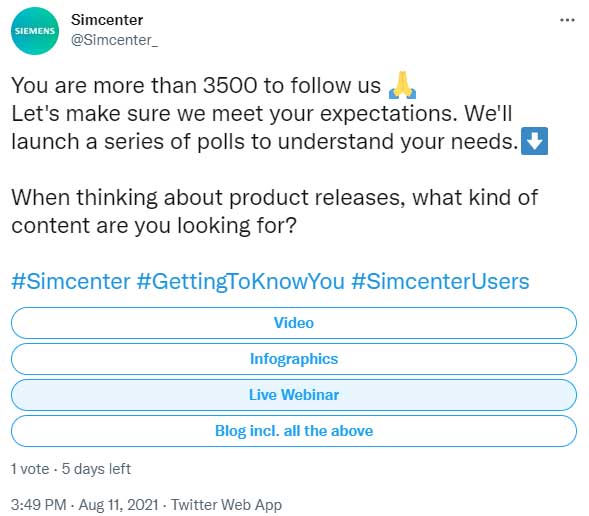
Task: Click the Twitter Web App source link
Action: [x=227, y=505]
